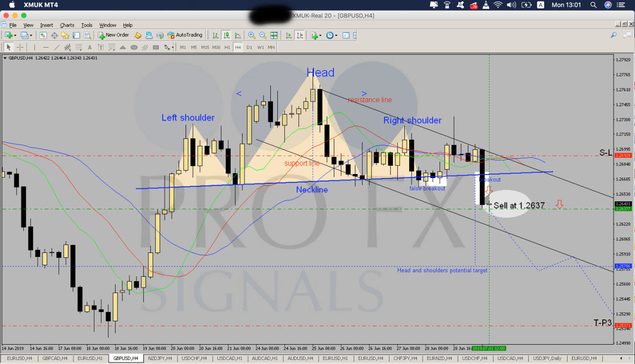Toggle the Terminal panel icon
635x364 pixels.
click(76, 35)
